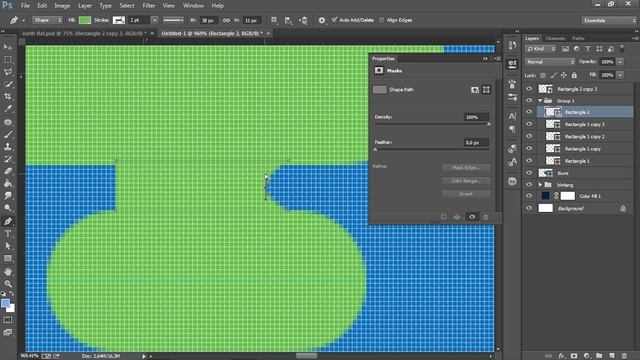640x360 pixels.
Task: Open the Essentials workspace dropdown
Action: tap(609, 20)
